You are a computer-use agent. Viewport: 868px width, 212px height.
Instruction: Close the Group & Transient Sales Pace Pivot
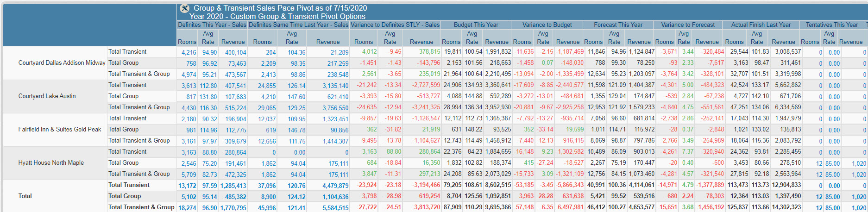(x=184, y=8)
